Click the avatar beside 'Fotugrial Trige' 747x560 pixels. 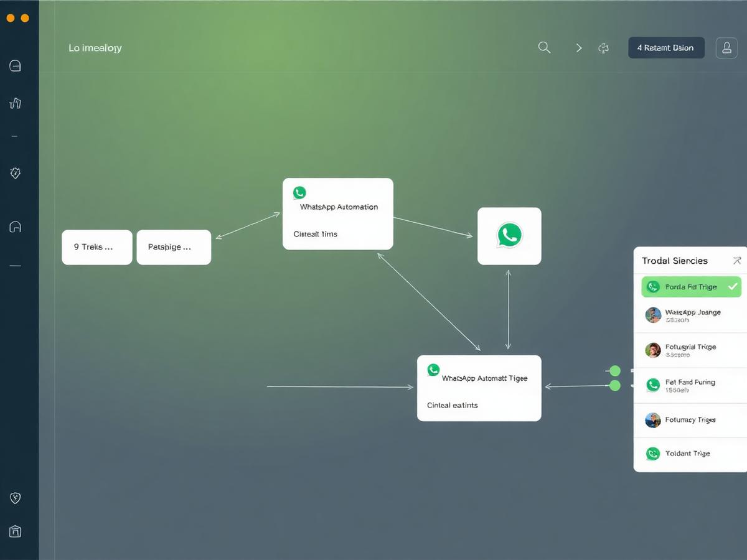[653, 350]
